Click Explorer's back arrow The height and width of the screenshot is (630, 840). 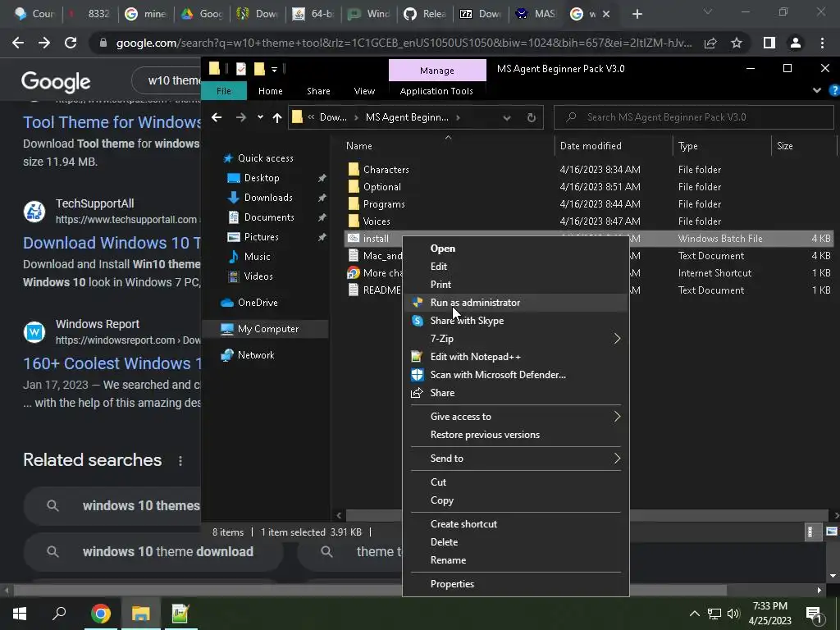(x=217, y=117)
